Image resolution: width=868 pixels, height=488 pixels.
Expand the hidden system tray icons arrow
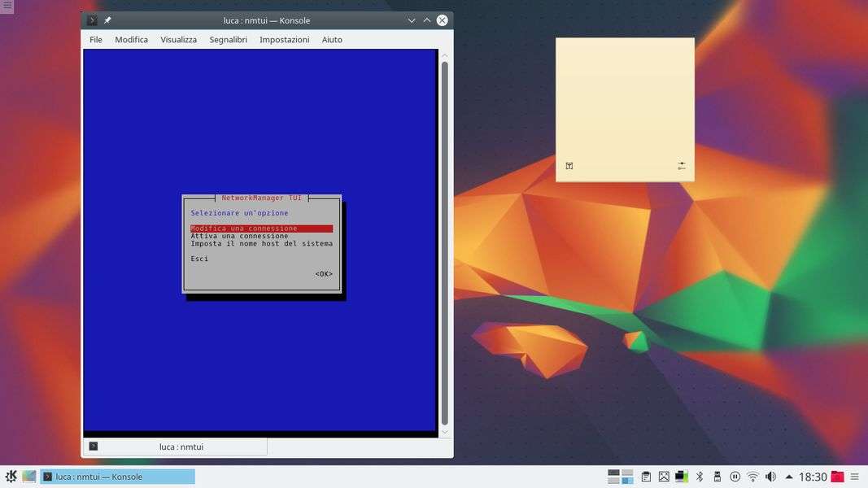788,477
